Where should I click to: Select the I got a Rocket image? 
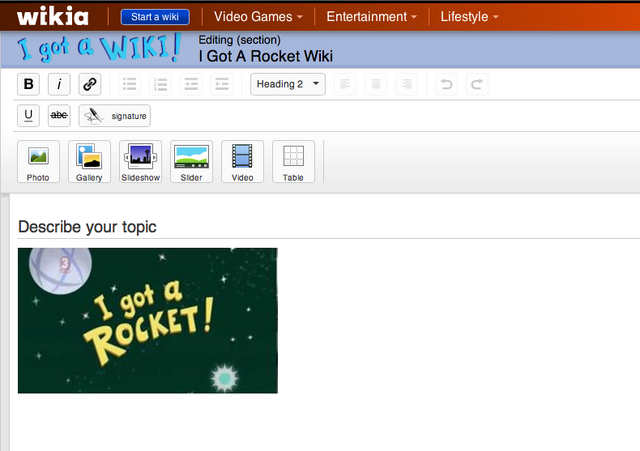[x=148, y=320]
